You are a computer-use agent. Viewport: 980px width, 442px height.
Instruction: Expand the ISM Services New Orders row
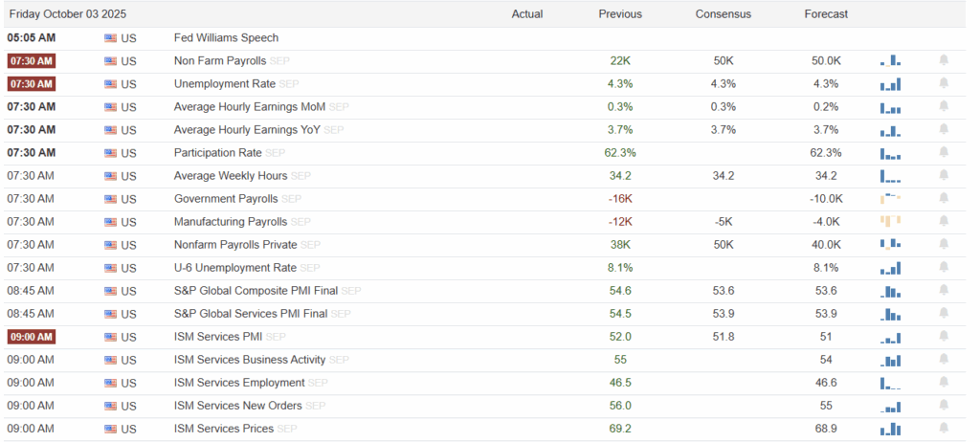point(238,405)
